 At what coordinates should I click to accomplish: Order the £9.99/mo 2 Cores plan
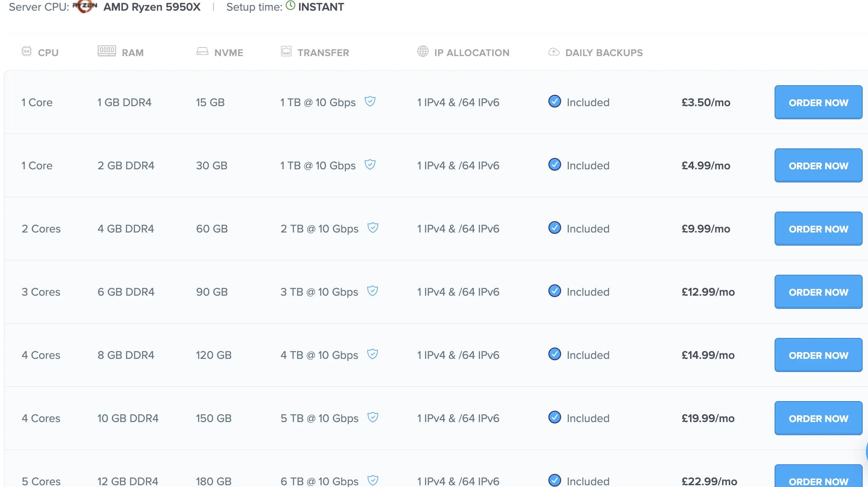(x=818, y=229)
